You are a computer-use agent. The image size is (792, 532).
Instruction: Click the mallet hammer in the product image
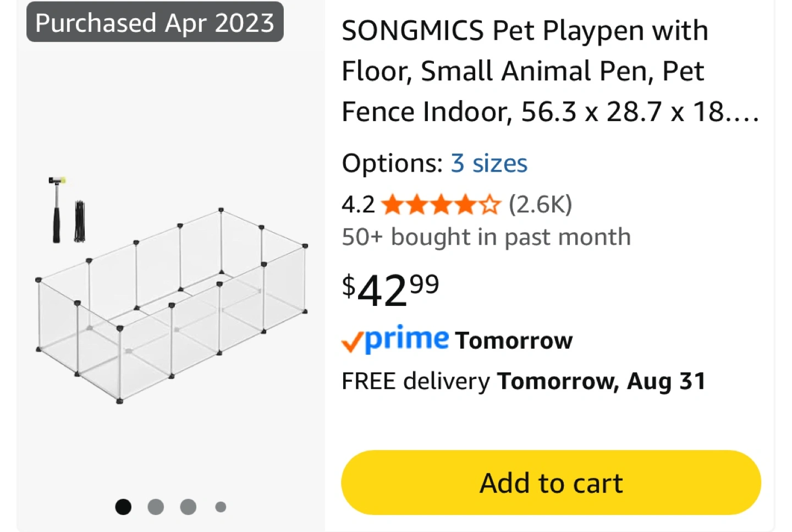[56, 210]
